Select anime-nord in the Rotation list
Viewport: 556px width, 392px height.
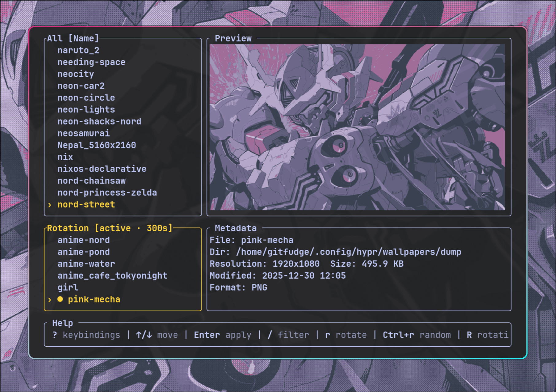click(x=83, y=240)
